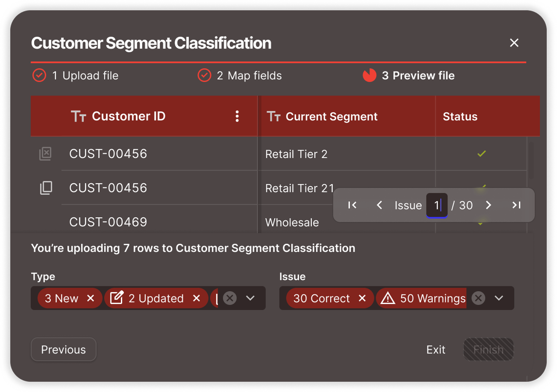The width and height of the screenshot is (557, 392).
Task: Click the issue number input field
Action: pyautogui.click(x=437, y=205)
